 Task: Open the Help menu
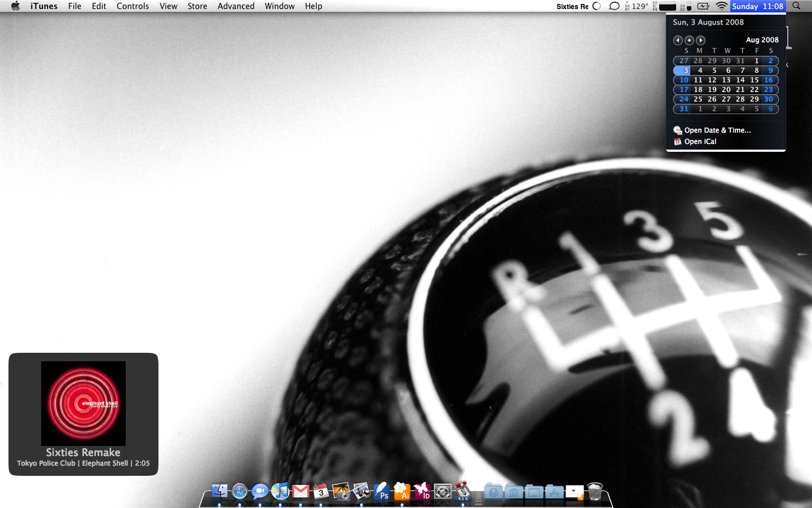point(314,6)
